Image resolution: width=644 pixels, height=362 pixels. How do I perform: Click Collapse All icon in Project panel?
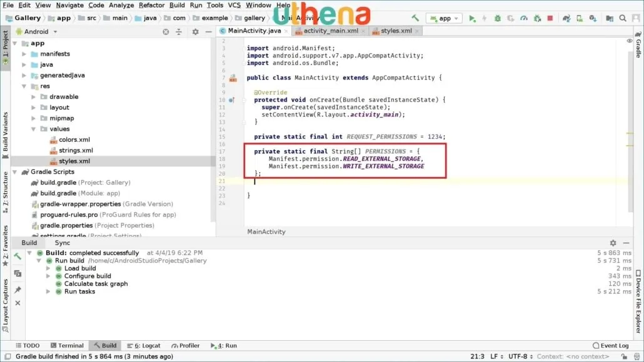tap(179, 32)
